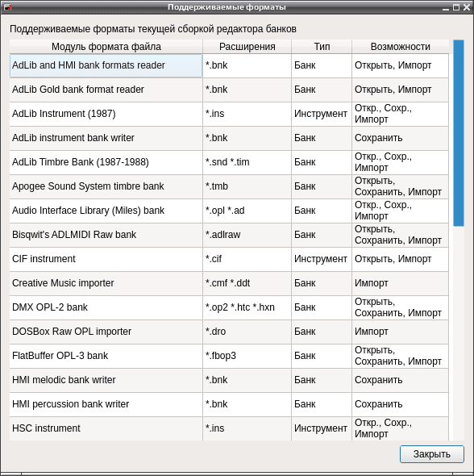Click the capabilities cell of the Apogee Sound System row

pos(401,186)
